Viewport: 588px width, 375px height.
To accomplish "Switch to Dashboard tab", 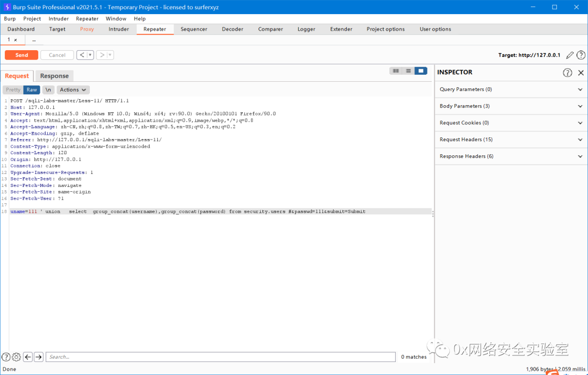I will click(21, 29).
